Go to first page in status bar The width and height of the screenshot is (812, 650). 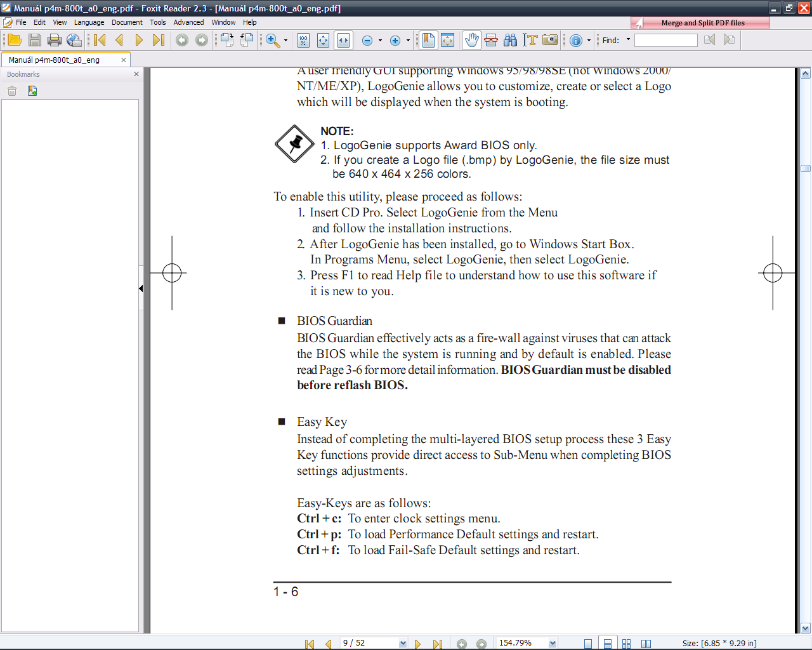click(x=310, y=644)
